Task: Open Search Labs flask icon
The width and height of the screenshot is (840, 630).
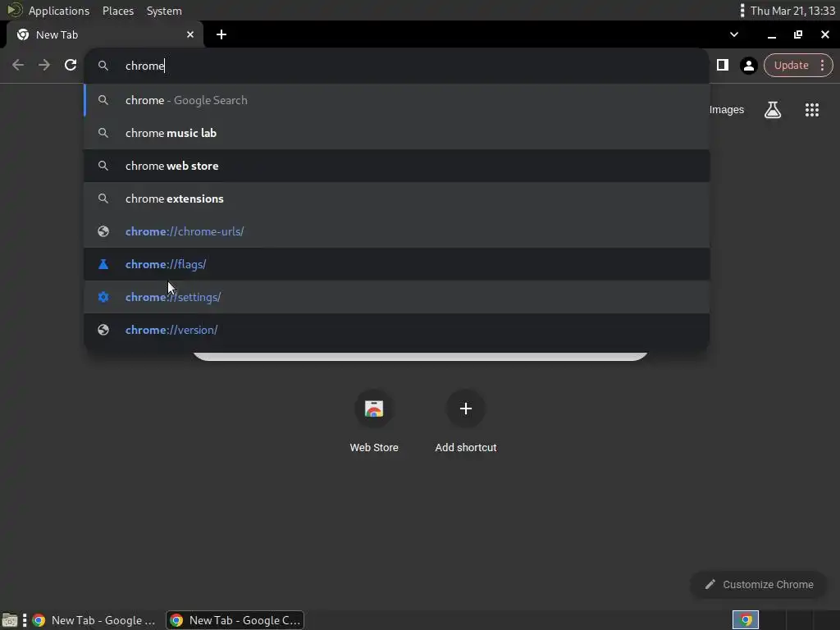Action: 773,110
